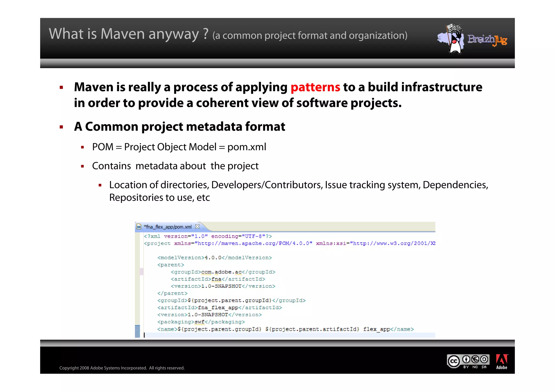Click the empty current line in the editor
This screenshot has width=555, height=392.
coord(289,335)
